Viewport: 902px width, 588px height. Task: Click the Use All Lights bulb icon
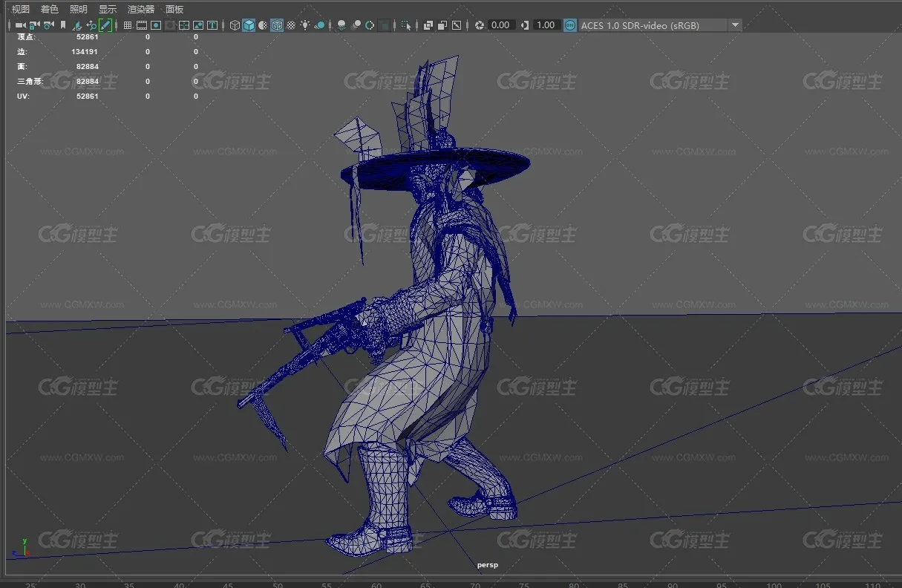[x=305, y=25]
